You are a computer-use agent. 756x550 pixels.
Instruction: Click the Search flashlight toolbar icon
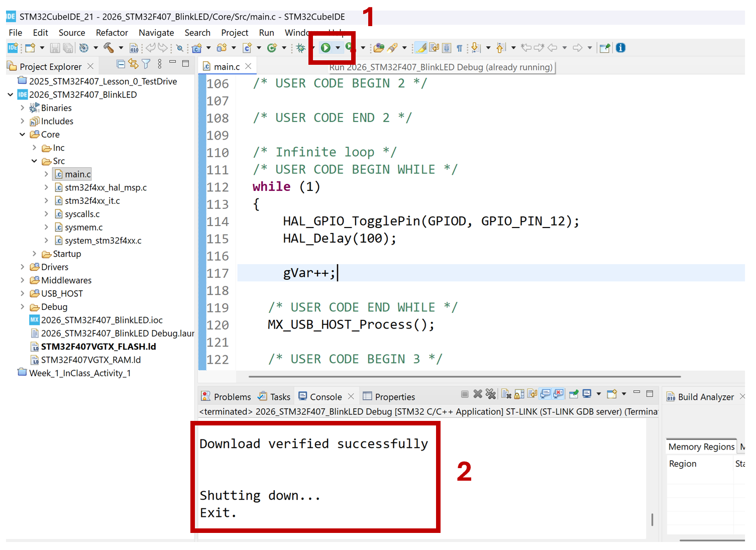pyautogui.click(x=392, y=48)
